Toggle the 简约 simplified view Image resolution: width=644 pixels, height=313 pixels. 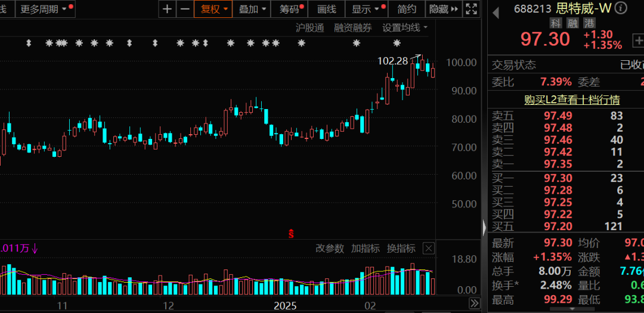pos(407,9)
